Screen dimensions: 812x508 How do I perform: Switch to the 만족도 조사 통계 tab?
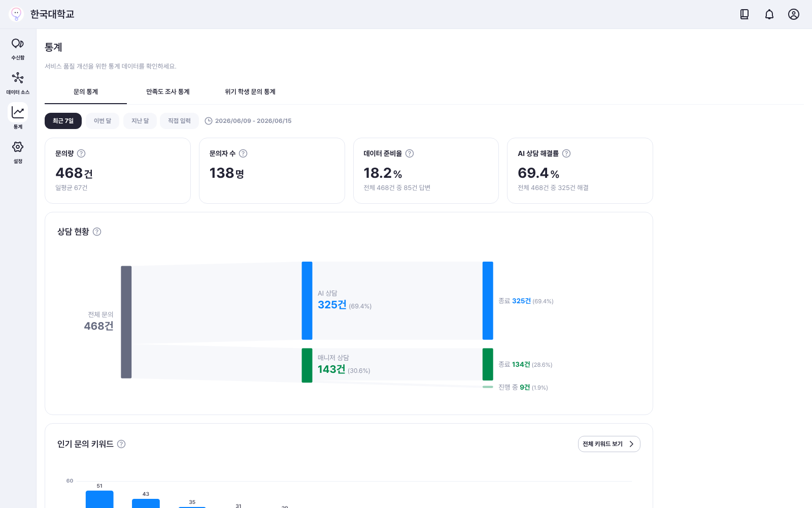coord(168,92)
